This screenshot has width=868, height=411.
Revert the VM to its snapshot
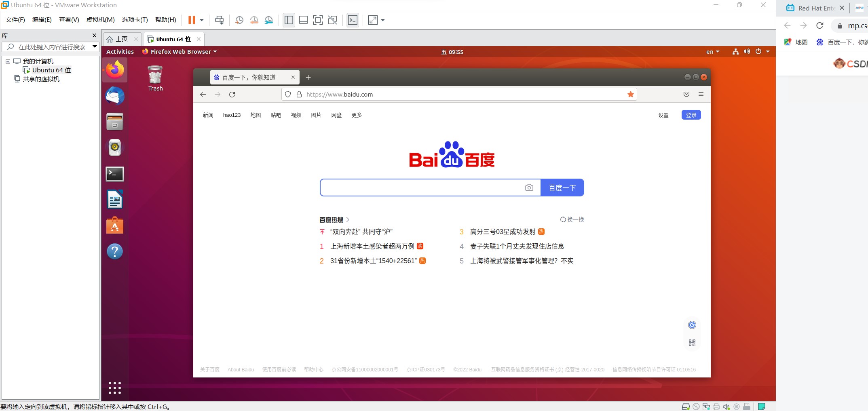click(254, 20)
